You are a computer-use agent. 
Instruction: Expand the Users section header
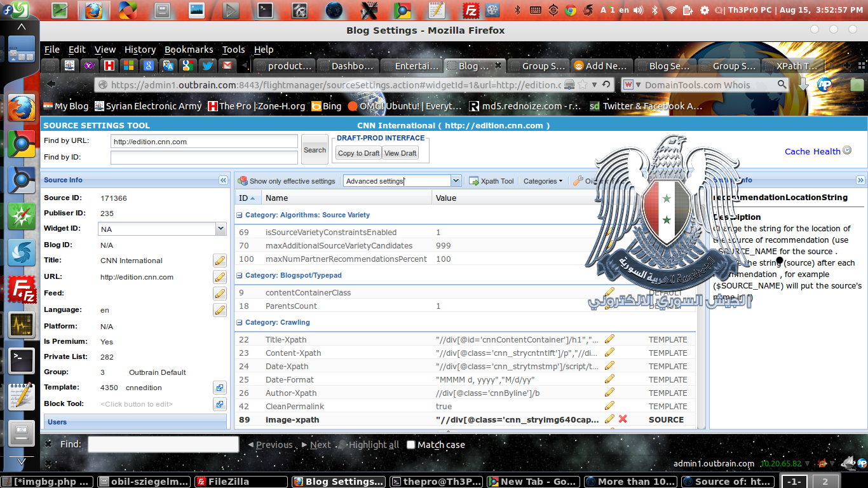pos(135,422)
